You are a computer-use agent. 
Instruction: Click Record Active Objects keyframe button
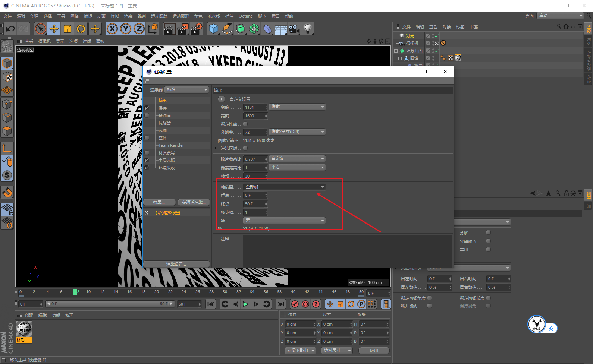(295, 304)
